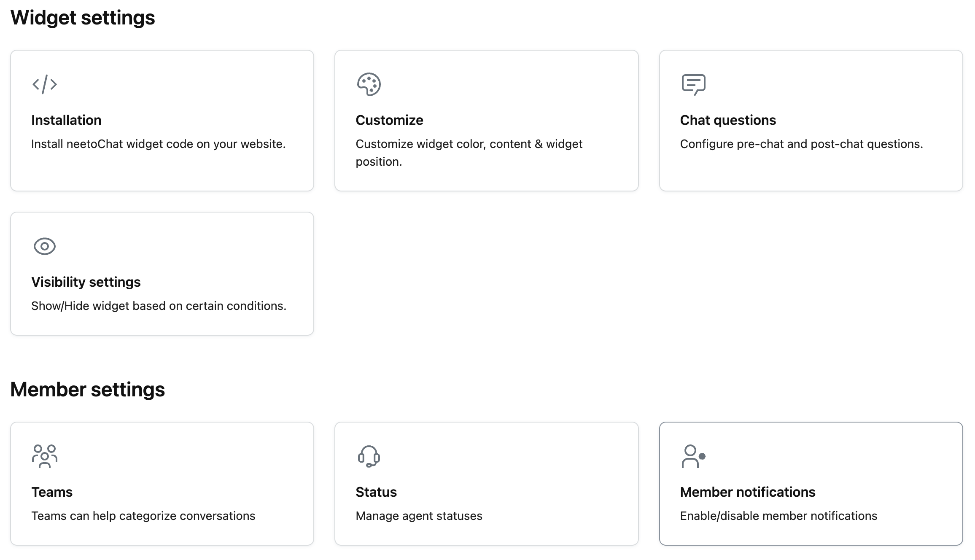Viewport: 975px width, 560px height.
Task: Select the group icon on Teams card
Action: click(45, 456)
